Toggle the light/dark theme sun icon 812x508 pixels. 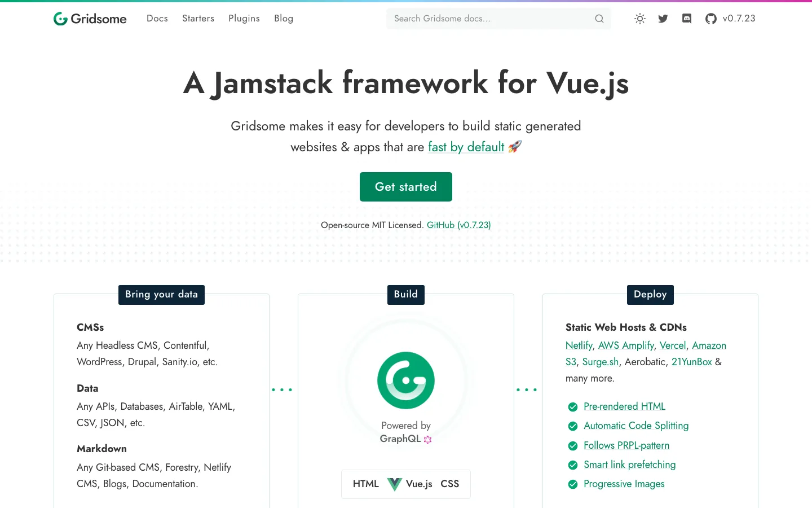click(639, 19)
